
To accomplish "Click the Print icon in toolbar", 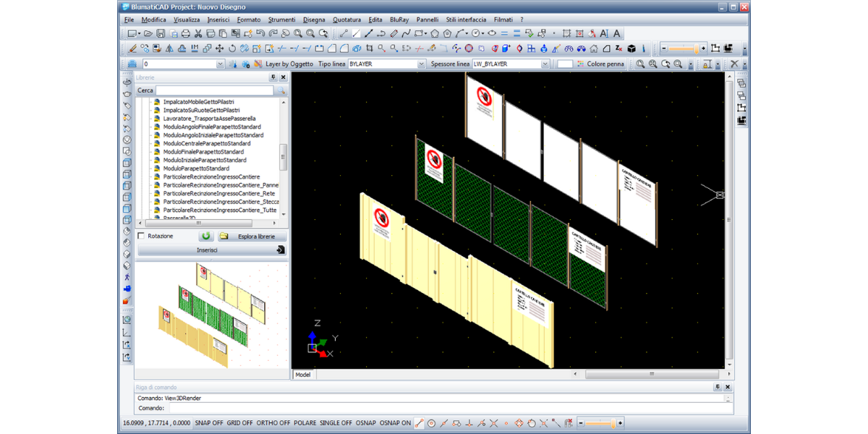I will [185, 33].
